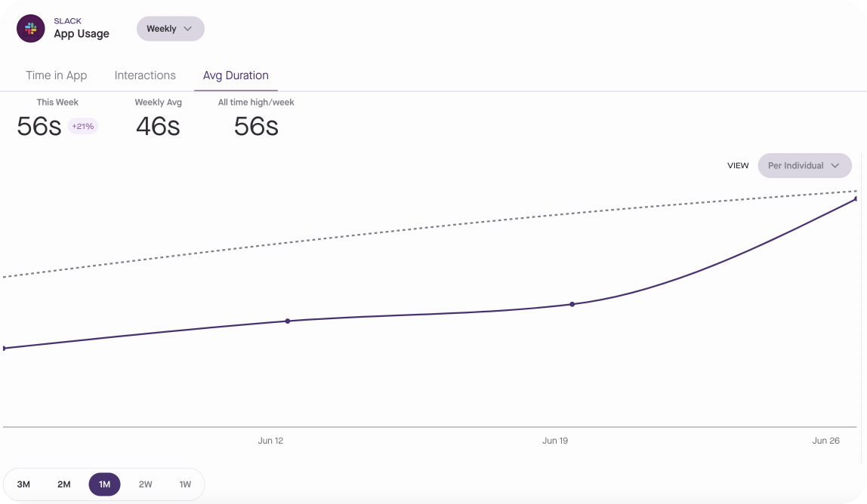Click the active 1M range button
This screenshot has height=504, width=867.
[x=104, y=484]
